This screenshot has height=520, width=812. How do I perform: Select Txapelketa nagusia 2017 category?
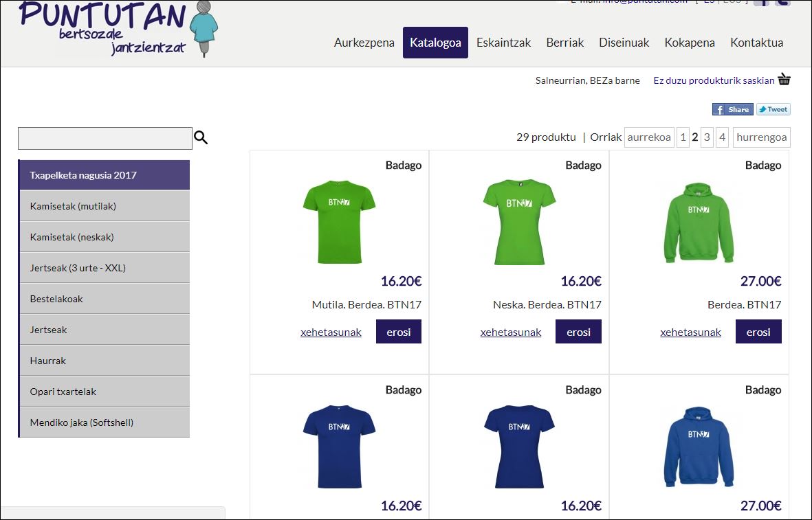pyautogui.click(x=104, y=175)
